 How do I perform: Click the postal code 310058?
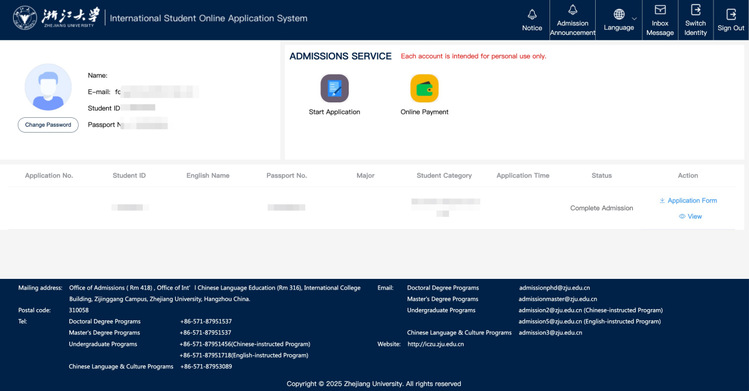tap(79, 310)
